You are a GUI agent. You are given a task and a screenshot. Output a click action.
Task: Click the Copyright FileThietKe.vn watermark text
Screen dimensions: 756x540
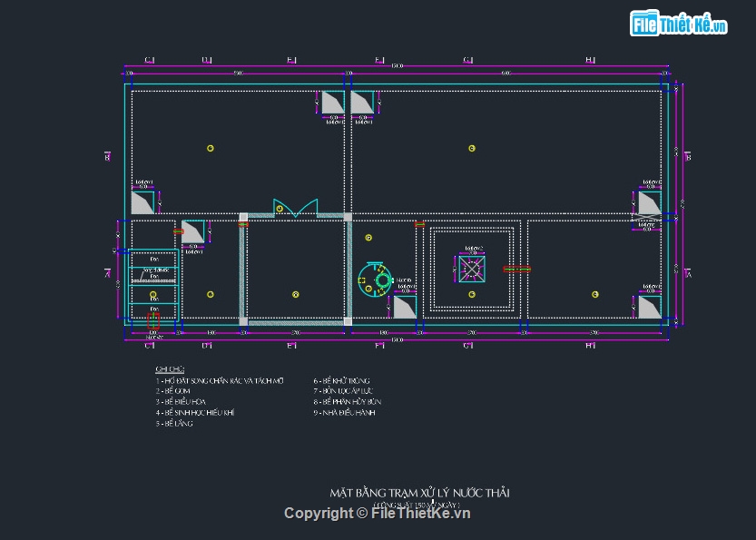[378, 514]
